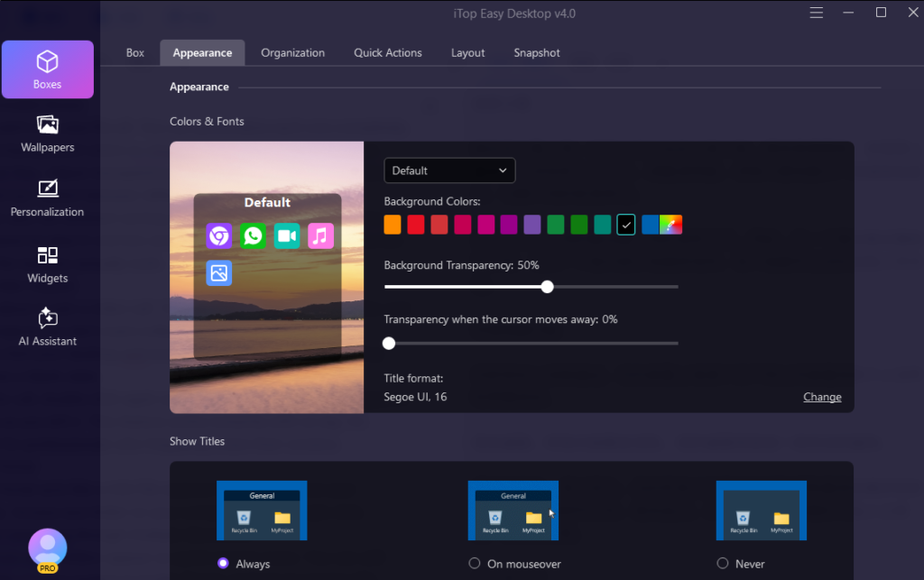Open the custom rainbow color picker

670,225
